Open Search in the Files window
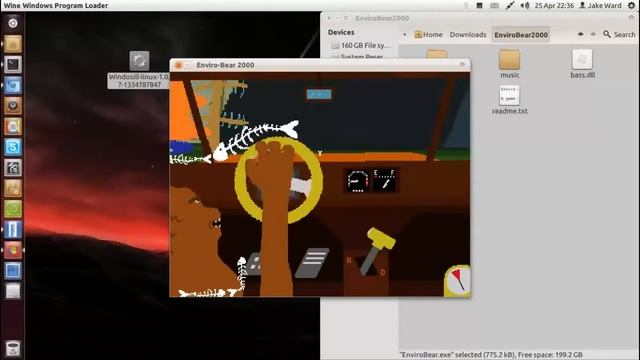 (x=619, y=35)
